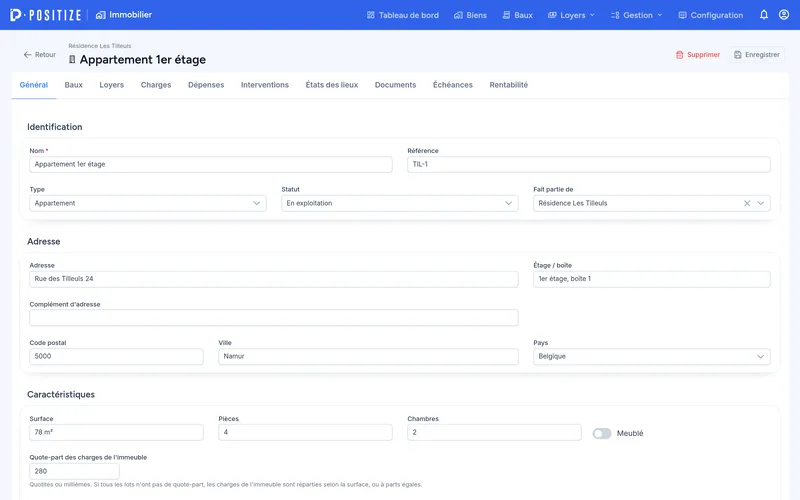Screen dimensions: 800x500
Task: Click into the Référence field
Action: click(589, 164)
